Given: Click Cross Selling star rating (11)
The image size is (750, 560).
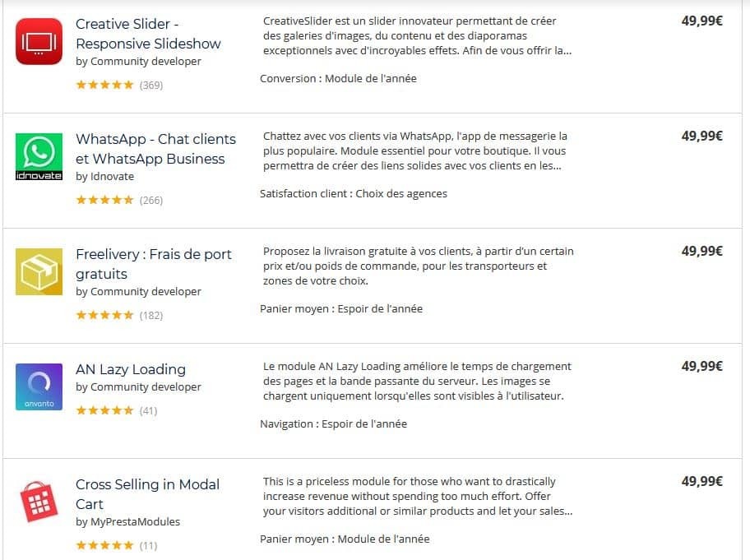Looking at the screenshot, I should (x=116, y=545).
